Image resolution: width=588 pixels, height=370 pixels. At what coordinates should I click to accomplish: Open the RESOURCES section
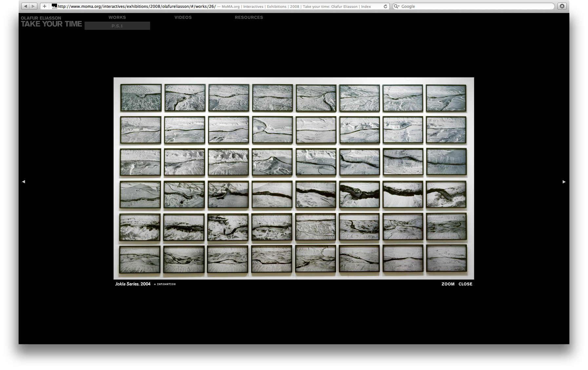pos(249,17)
